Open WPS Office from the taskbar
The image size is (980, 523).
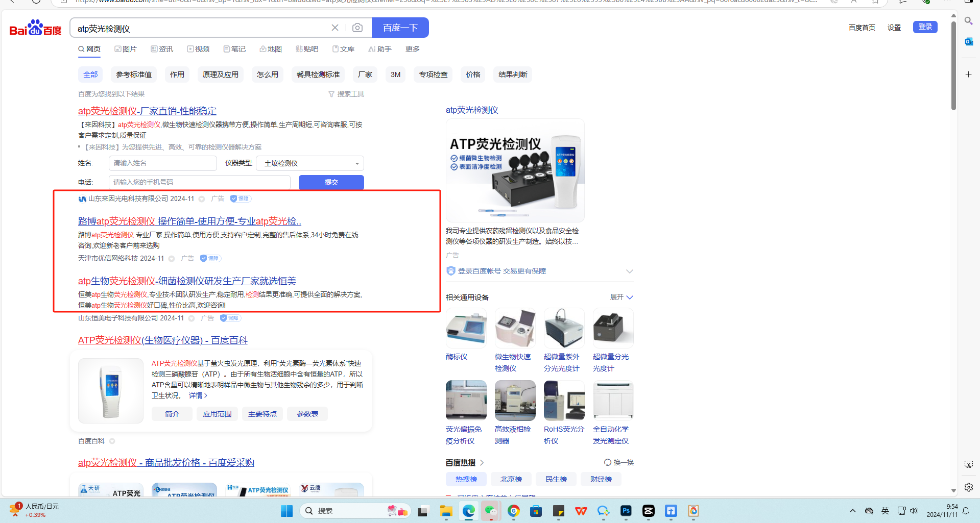pos(581,511)
